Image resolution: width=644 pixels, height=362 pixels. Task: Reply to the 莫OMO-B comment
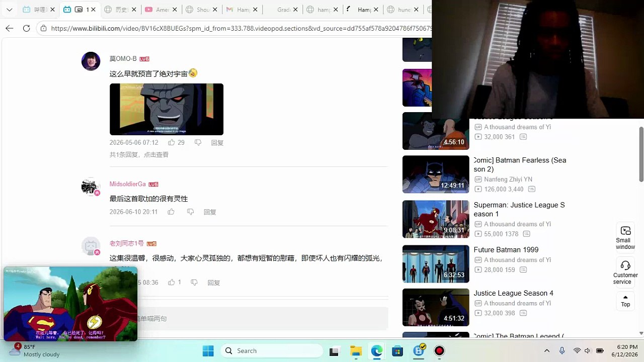pyautogui.click(x=217, y=143)
